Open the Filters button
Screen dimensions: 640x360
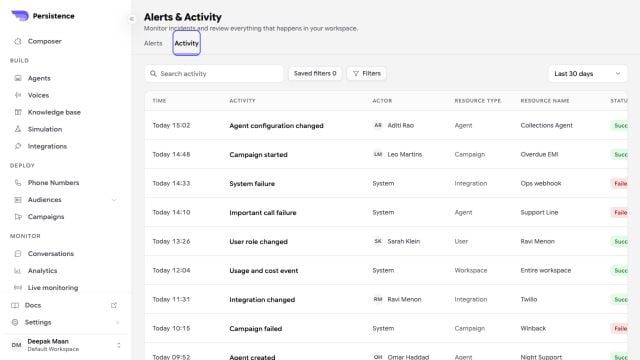pyautogui.click(x=367, y=73)
